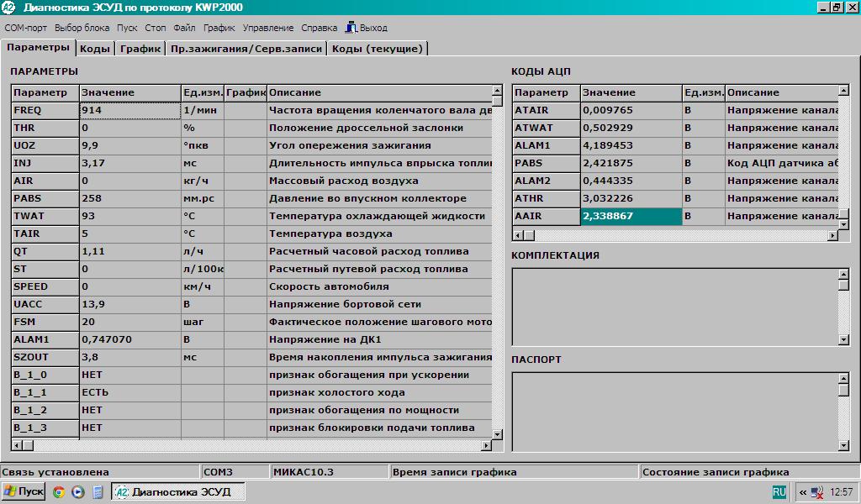Select the highlighted AAIR value cell 2,338867
Viewport: 861px width, 504px height.
(631, 216)
